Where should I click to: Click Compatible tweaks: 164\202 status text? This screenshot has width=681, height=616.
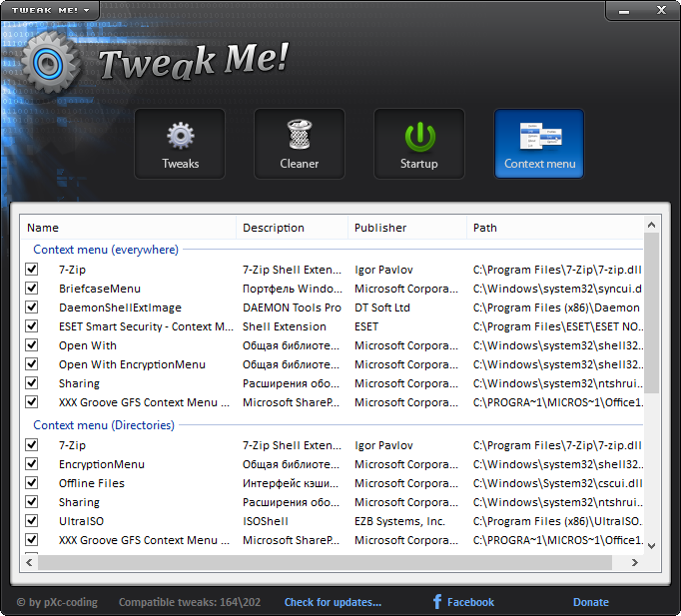(190, 602)
